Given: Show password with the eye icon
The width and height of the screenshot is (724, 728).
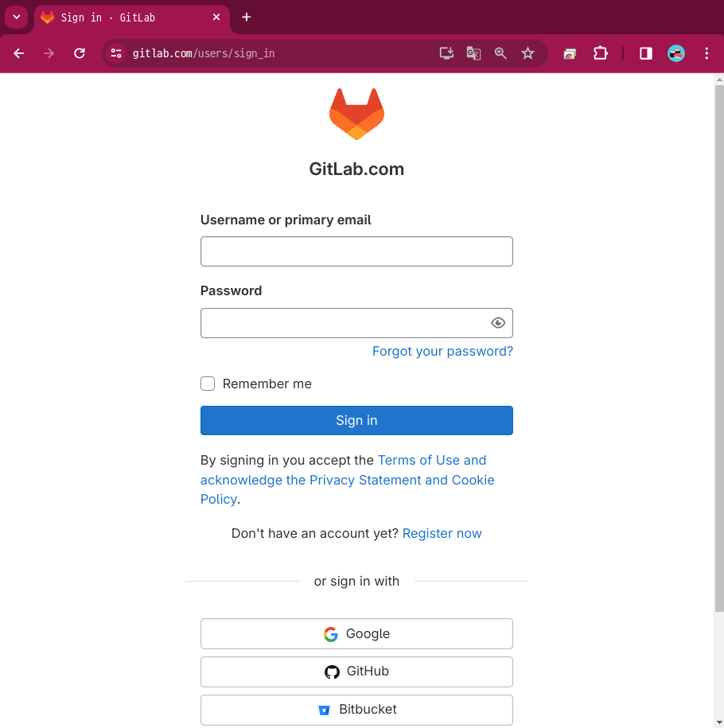Looking at the screenshot, I should [x=498, y=323].
